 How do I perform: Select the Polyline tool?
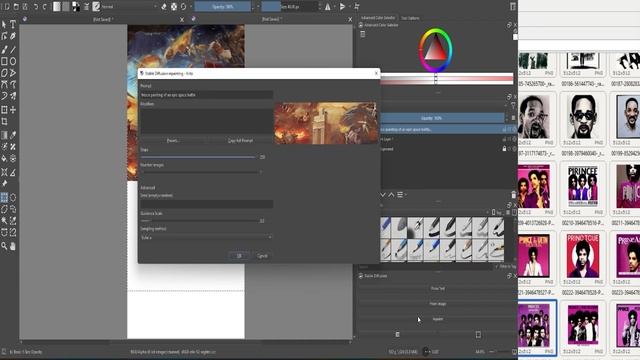pyautogui.click(x=13, y=73)
